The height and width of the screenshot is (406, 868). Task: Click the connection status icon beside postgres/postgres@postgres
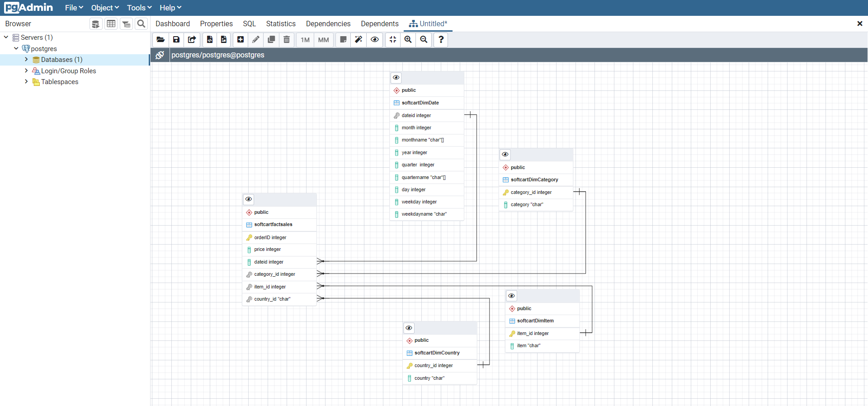click(x=160, y=55)
